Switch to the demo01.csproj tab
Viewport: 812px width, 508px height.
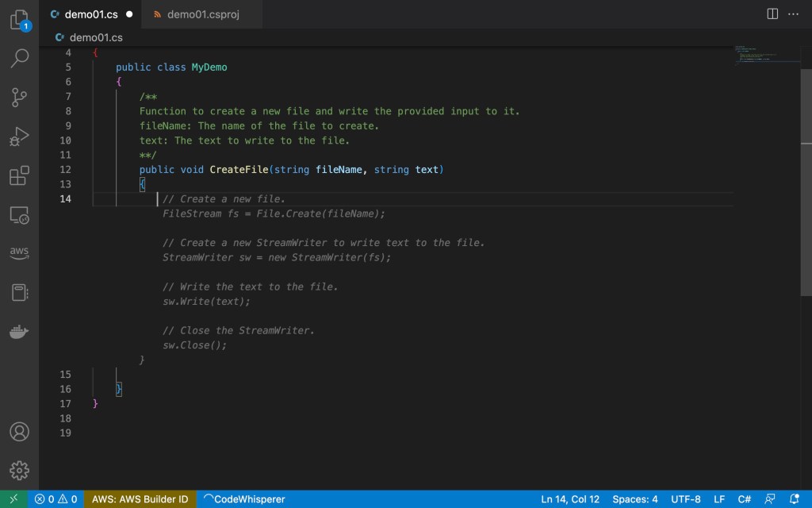pyautogui.click(x=201, y=13)
